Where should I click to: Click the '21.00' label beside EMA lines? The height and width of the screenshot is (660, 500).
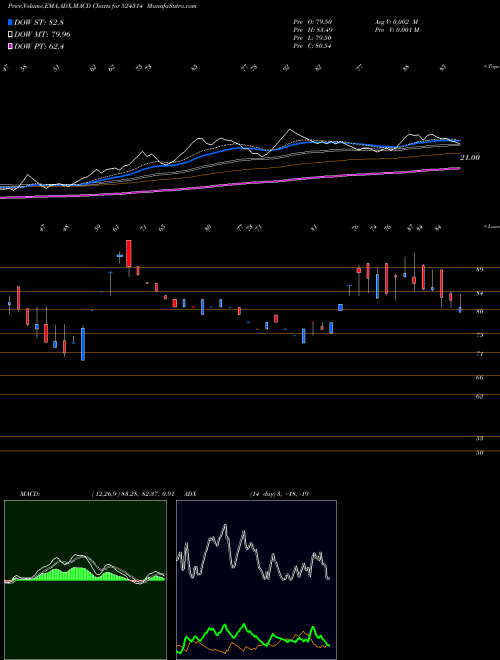[x=470, y=157]
